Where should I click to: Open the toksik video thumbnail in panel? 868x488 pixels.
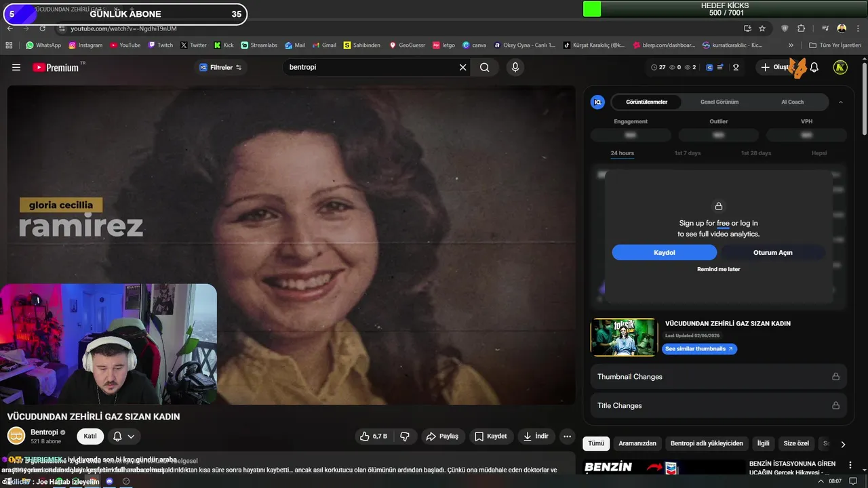(624, 337)
